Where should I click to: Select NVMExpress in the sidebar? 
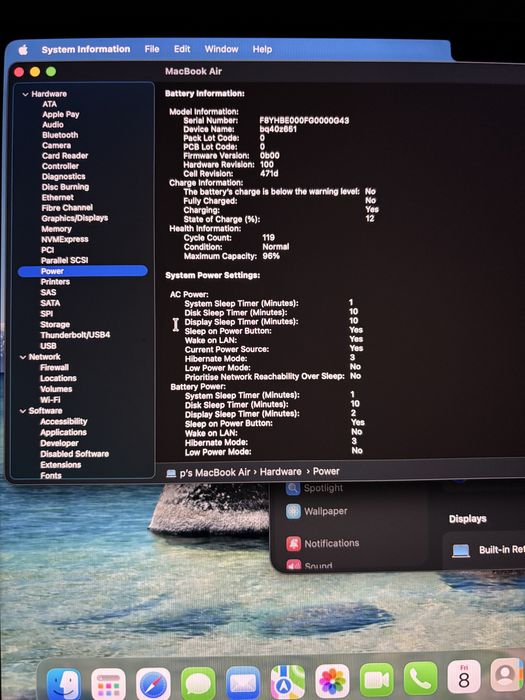pos(65,239)
